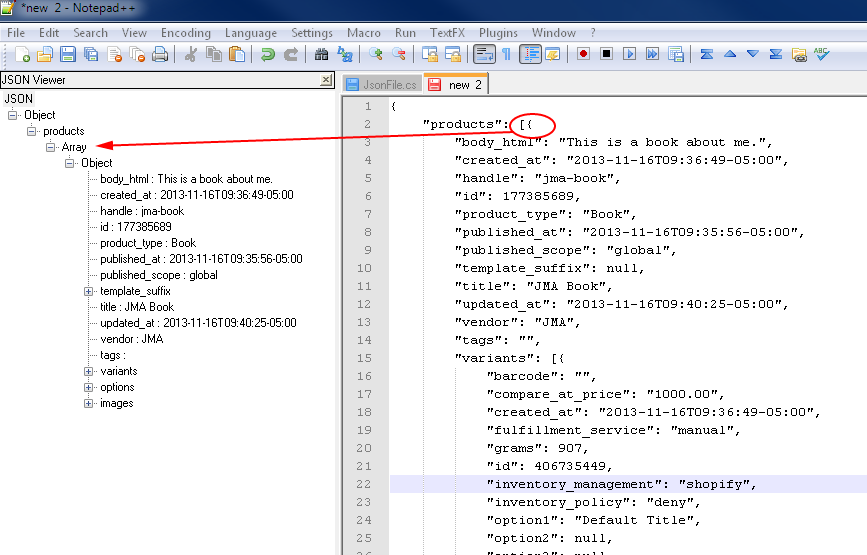This screenshot has height=555, width=867.
Task: Open the Window menu
Action: (x=553, y=33)
